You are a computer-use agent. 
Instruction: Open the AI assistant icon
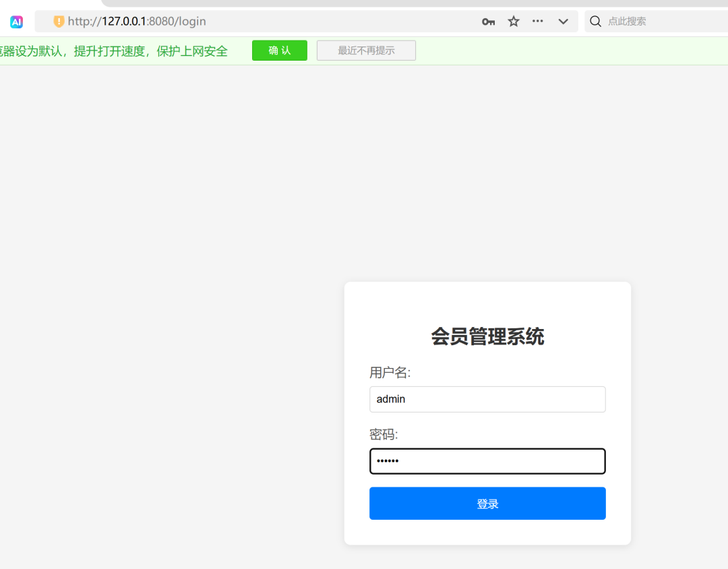pyautogui.click(x=17, y=22)
